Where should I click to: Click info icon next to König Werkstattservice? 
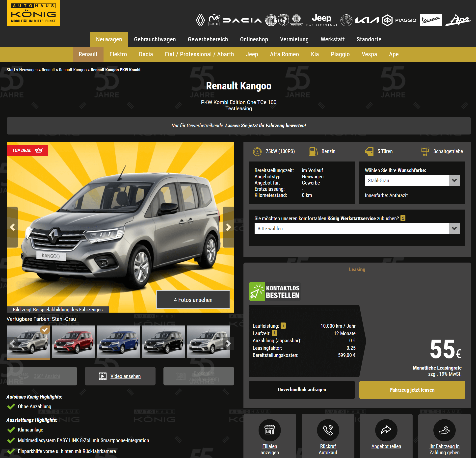coord(403,218)
